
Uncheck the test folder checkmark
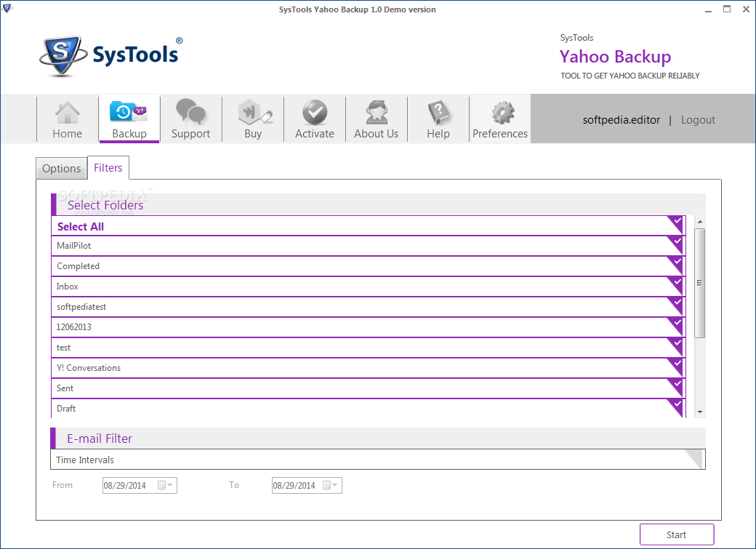pyautogui.click(x=677, y=346)
